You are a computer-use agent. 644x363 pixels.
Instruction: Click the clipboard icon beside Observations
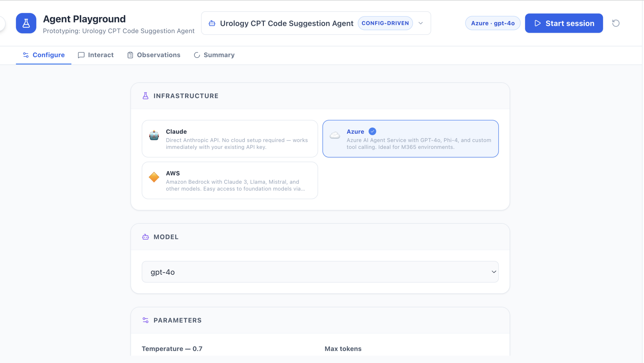point(130,55)
